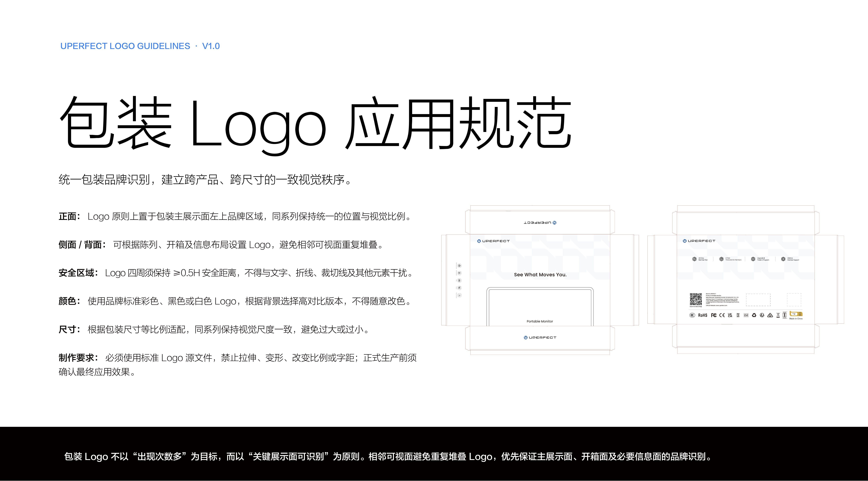Screen dimensions: 868x481
Task: Click the 颜色 guideline heading
Action: coord(69,301)
